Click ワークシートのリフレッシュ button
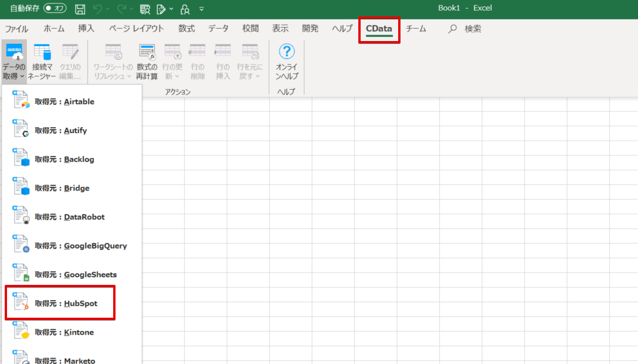Screen dimensions: 638x364 point(113,62)
